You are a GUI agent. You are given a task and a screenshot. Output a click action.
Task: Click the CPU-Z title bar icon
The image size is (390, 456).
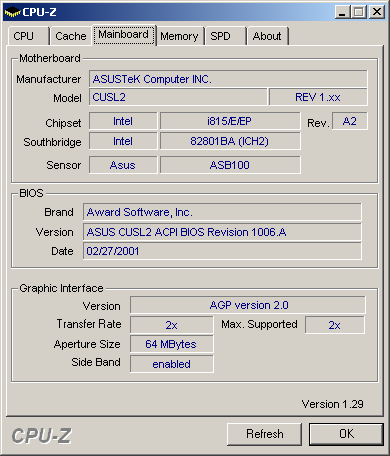[12, 12]
